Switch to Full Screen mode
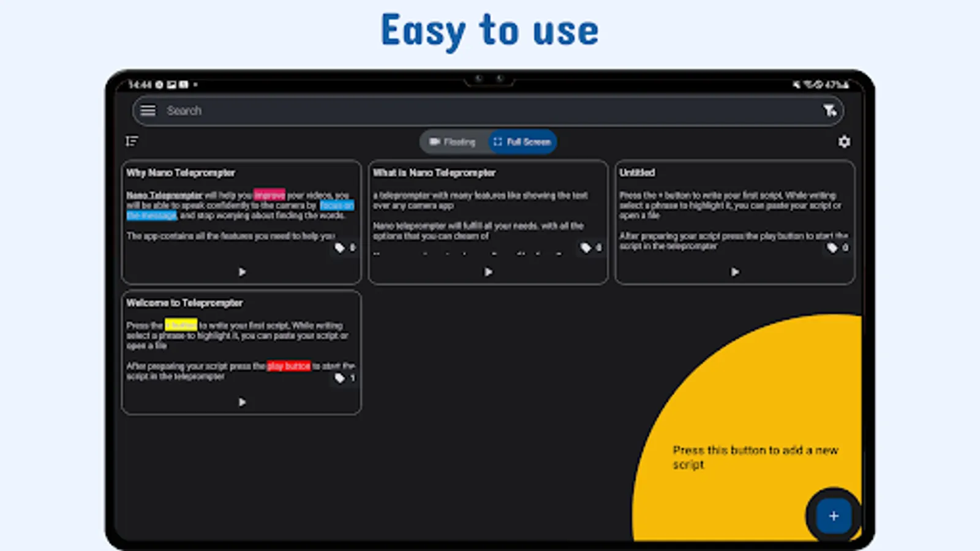Viewport: 980px width, 551px height. [x=522, y=142]
